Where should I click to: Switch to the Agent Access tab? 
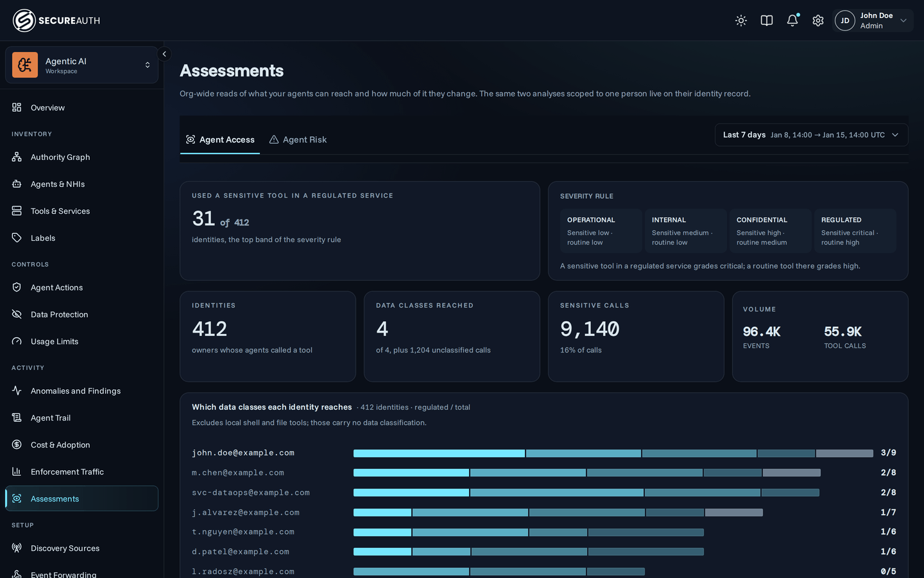pos(220,139)
